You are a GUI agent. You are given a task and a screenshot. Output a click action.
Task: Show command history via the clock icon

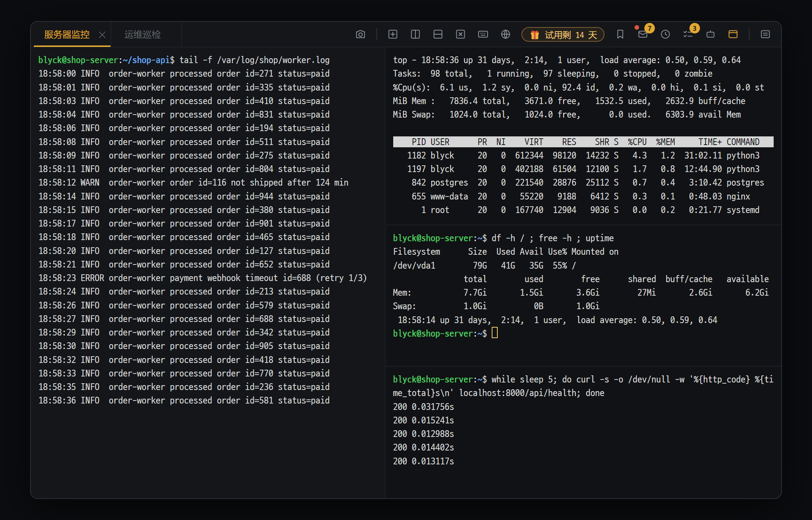tap(665, 35)
